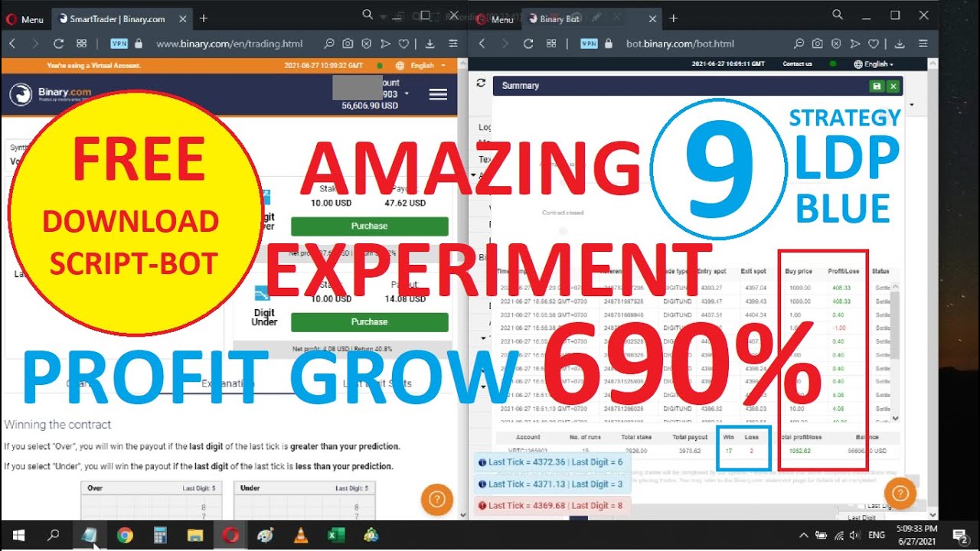Open downloads in the SmartTrader window

(430, 44)
